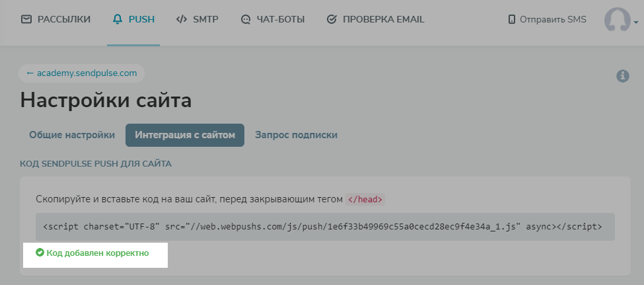
Task: Click the script code snippet field
Action: click(x=324, y=226)
